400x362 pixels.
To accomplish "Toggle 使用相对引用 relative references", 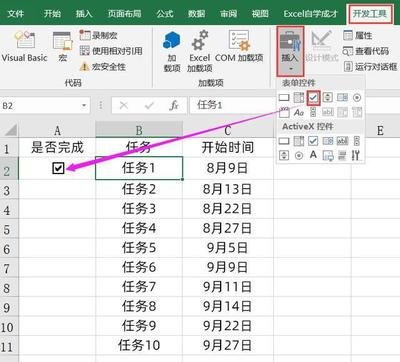I will pos(111,51).
